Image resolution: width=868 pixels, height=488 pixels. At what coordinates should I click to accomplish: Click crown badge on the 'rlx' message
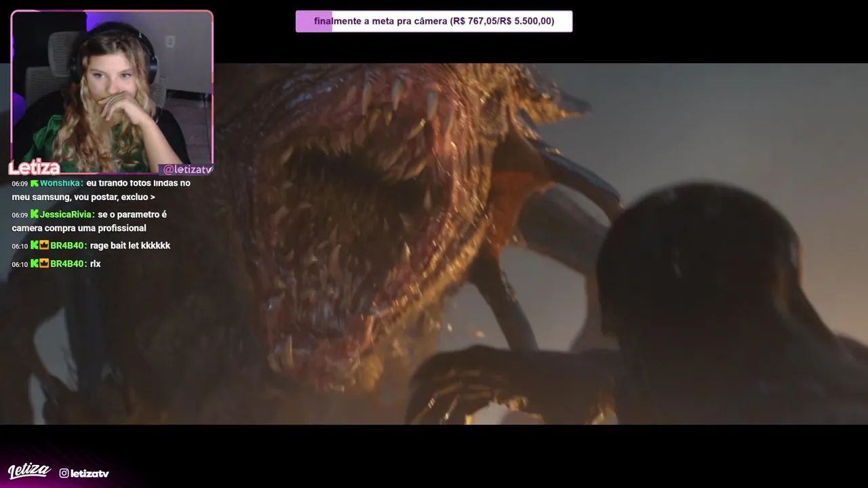tap(44, 264)
